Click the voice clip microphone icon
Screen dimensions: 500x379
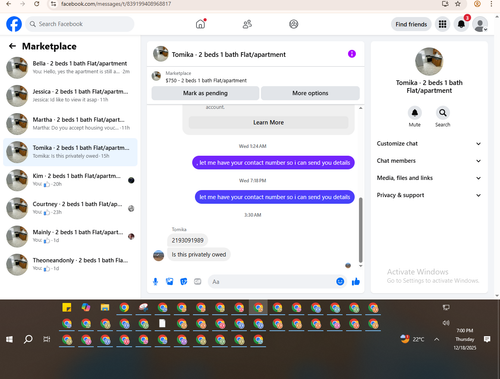pyautogui.click(x=155, y=282)
